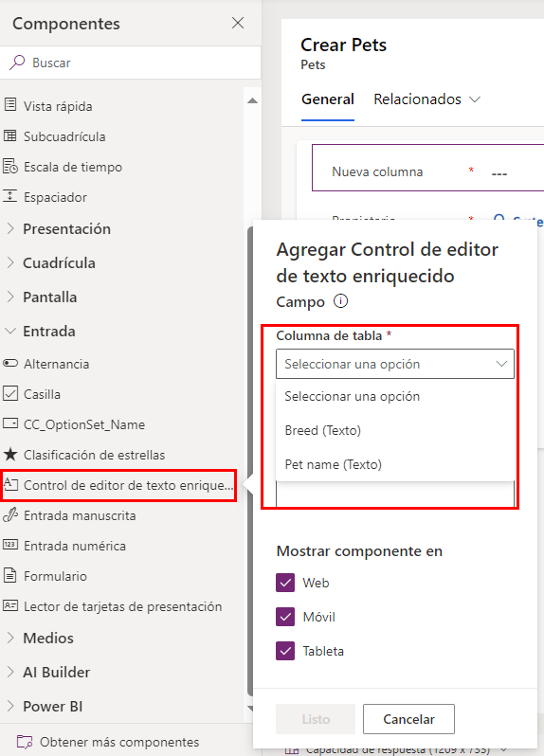Click the Crear Pets form title
Screen dimensions: 544x756
(343, 45)
